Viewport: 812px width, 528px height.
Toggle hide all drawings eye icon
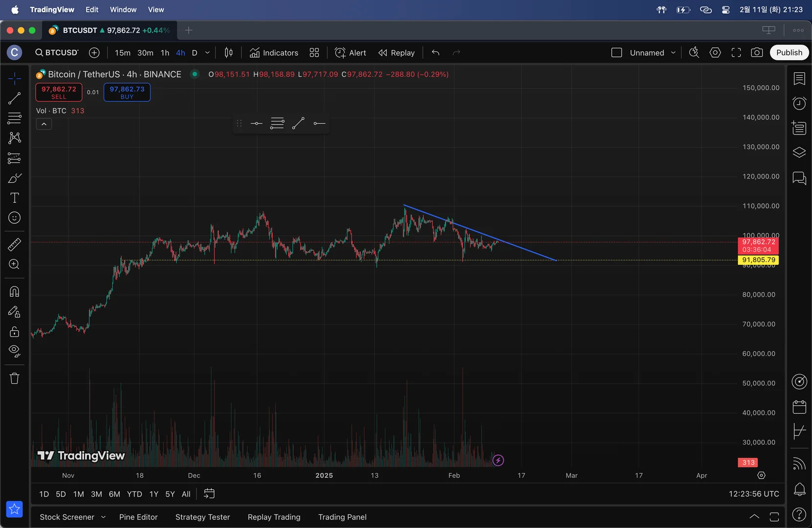(14, 351)
